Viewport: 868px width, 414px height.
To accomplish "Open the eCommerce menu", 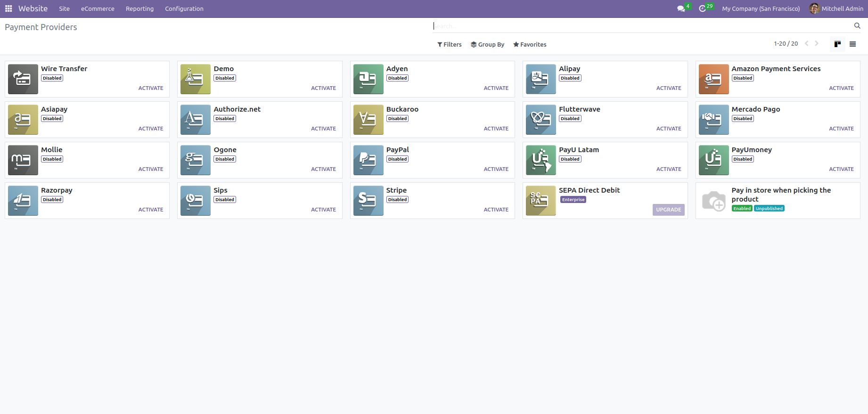I will [98, 8].
